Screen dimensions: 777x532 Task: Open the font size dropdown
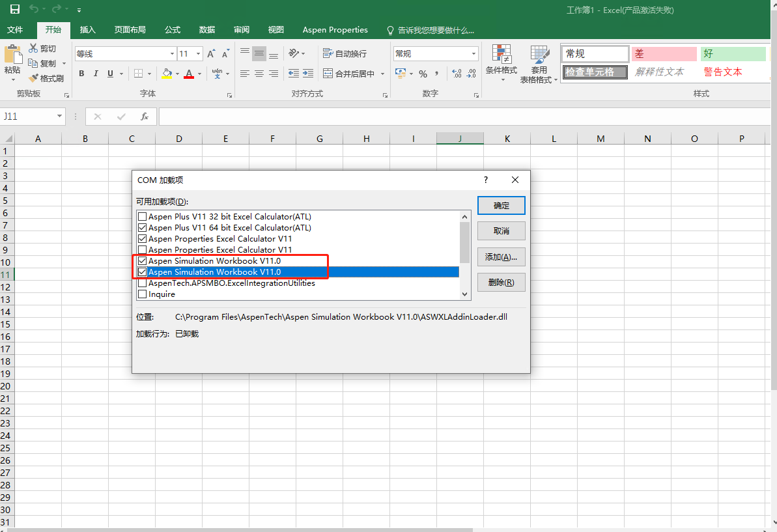(x=198, y=53)
